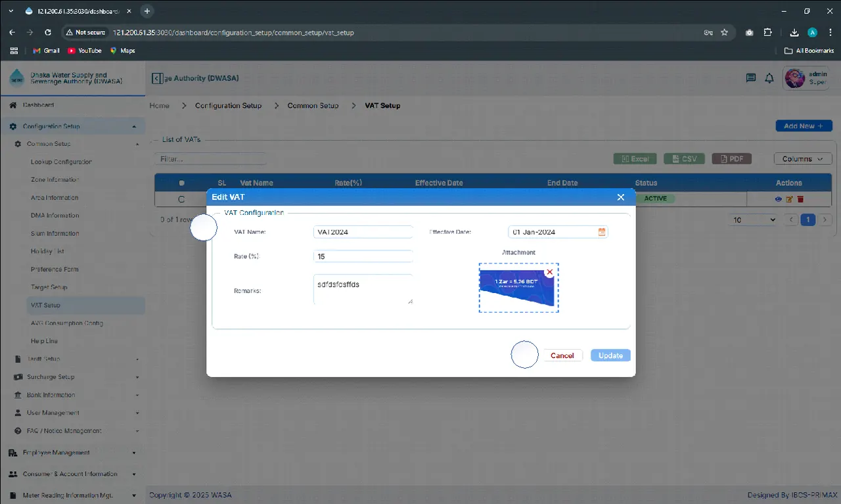841x504 pixels.
Task: Click the Update button
Action: tap(610, 355)
